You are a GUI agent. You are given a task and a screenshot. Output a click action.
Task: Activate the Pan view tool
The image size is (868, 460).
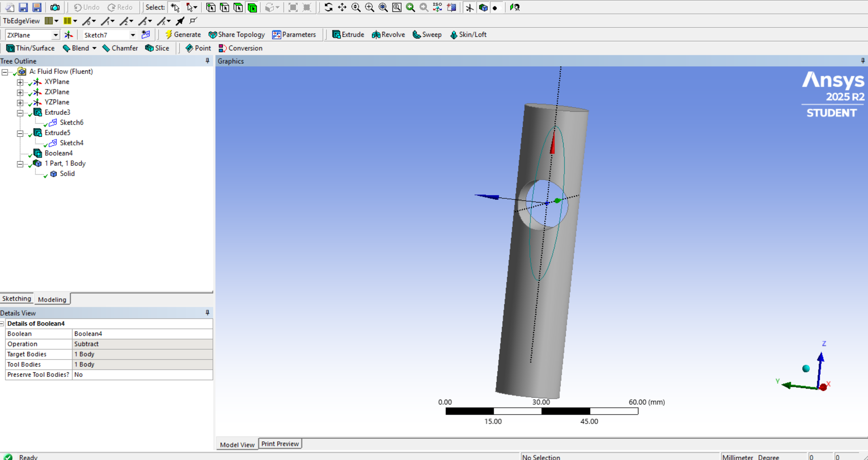[342, 7]
